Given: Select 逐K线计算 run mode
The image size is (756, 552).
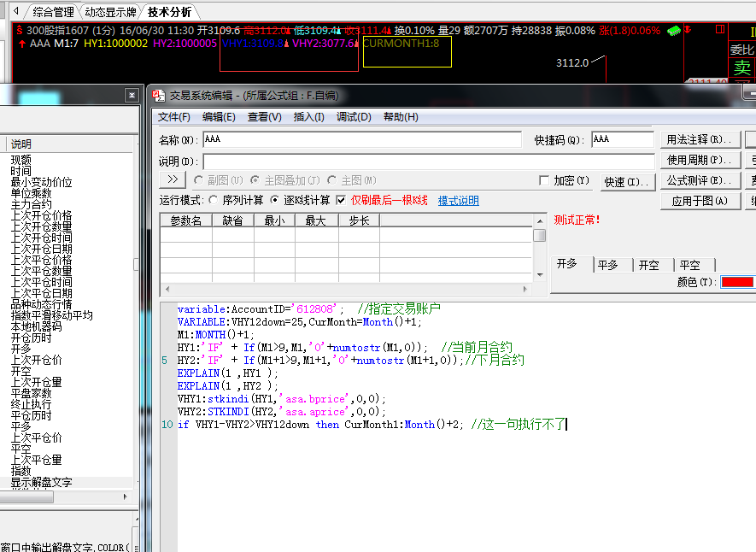Looking at the screenshot, I should tap(274, 200).
